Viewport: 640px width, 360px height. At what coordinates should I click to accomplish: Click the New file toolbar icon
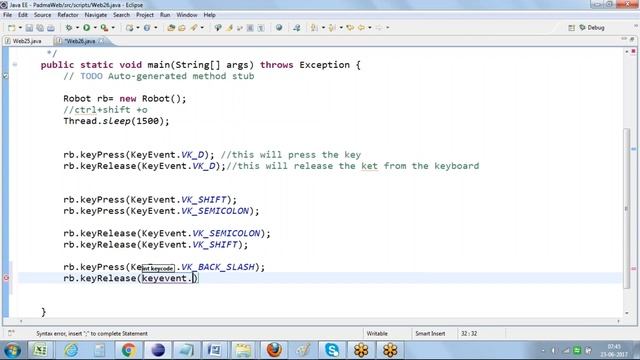coord(11,28)
